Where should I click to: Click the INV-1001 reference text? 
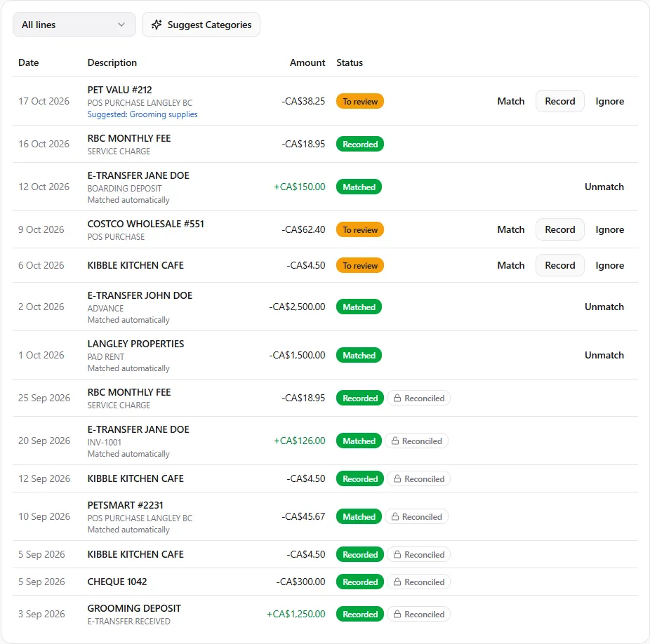[x=104, y=443]
